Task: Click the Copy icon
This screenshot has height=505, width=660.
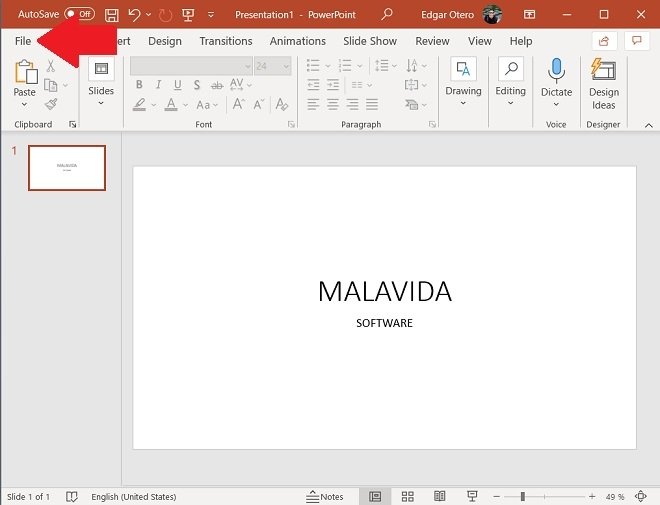Action: click(51, 85)
